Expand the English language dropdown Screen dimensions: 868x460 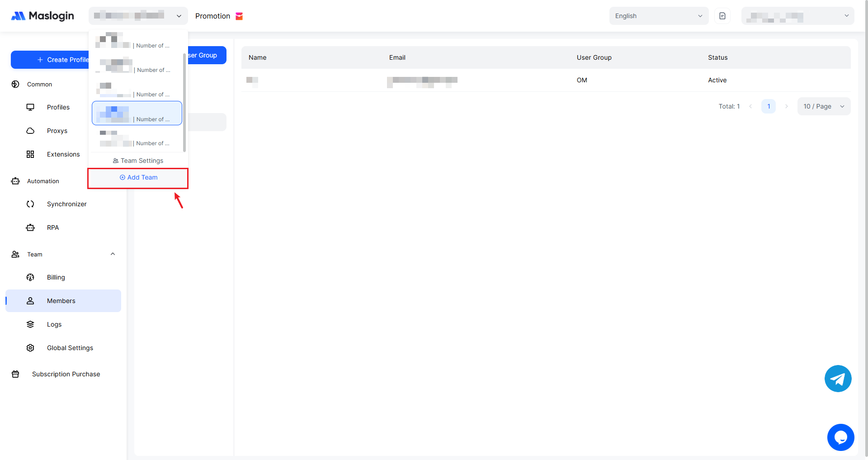659,16
